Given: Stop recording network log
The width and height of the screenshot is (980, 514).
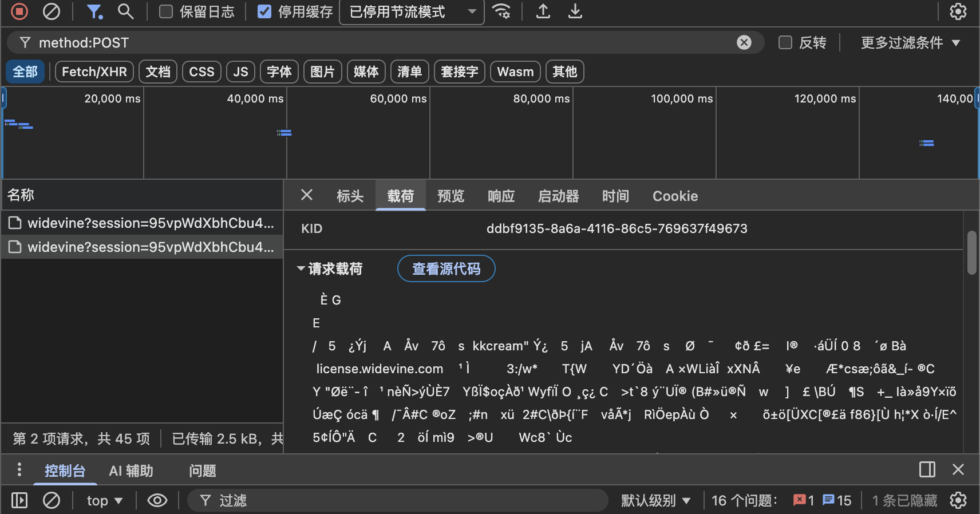Looking at the screenshot, I should pos(19,11).
